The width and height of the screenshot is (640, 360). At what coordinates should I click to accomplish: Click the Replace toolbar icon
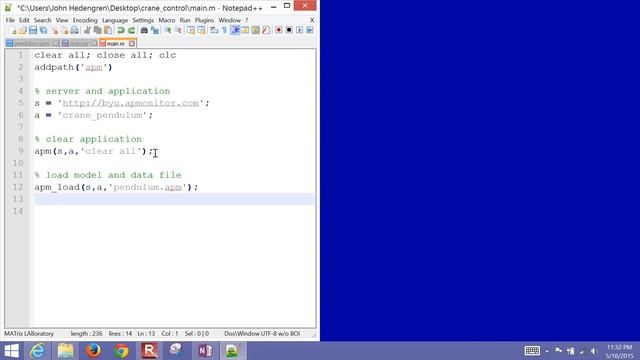pyautogui.click(x=155, y=30)
